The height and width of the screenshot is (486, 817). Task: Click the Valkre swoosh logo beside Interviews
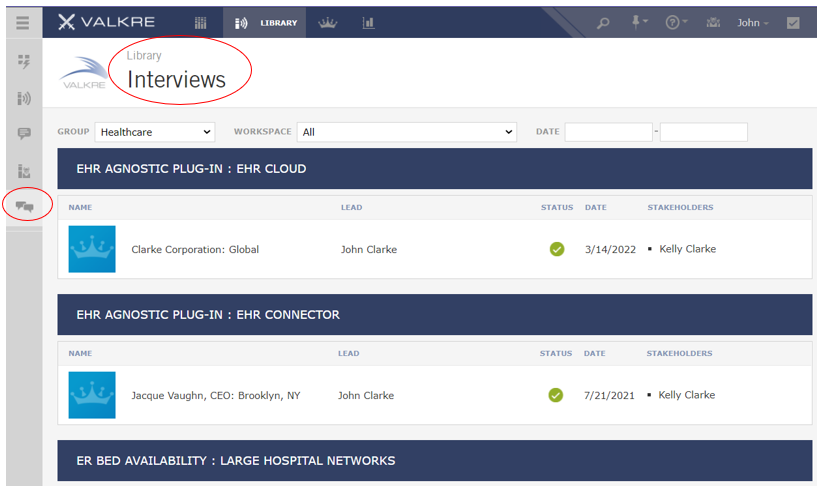83,73
